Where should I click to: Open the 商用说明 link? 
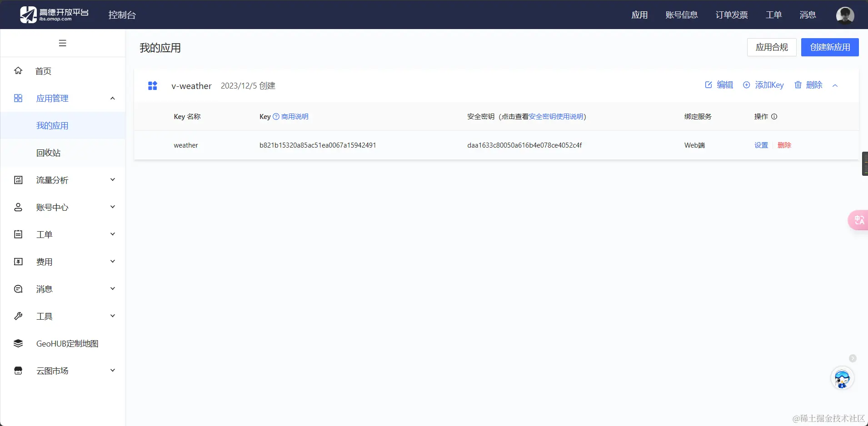(x=295, y=117)
